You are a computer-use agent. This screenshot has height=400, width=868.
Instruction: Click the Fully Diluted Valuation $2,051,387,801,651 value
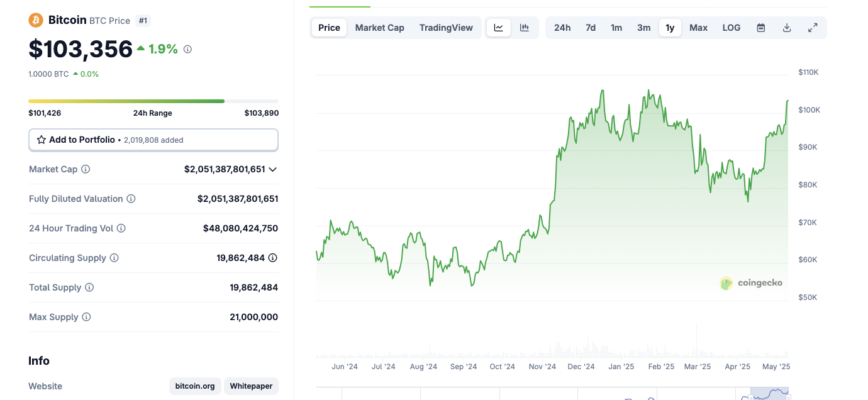[238, 199]
